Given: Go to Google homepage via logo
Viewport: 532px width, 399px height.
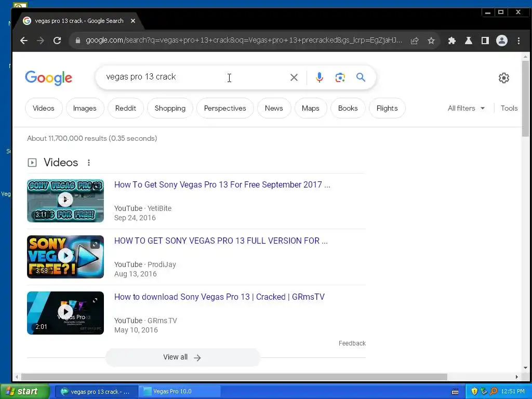Looking at the screenshot, I should 48,78.
